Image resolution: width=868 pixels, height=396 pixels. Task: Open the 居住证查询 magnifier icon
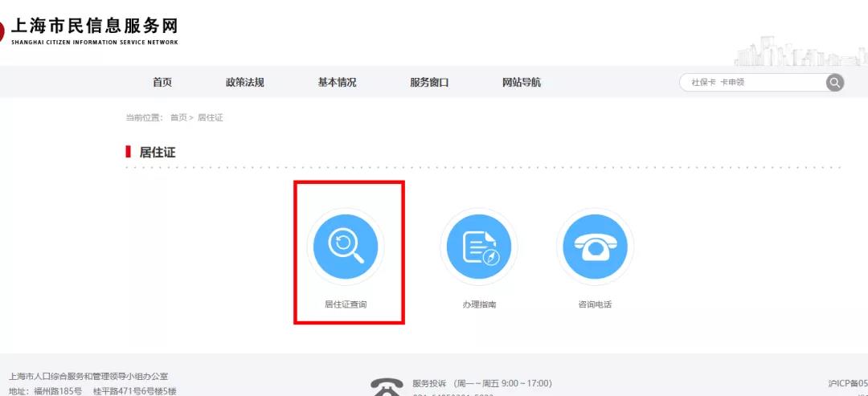[346, 247]
